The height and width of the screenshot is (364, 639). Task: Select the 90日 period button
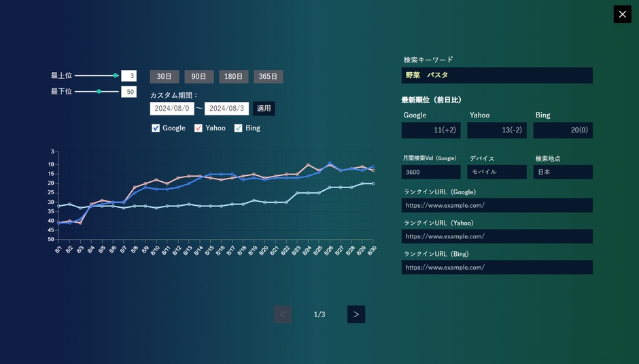point(199,77)
